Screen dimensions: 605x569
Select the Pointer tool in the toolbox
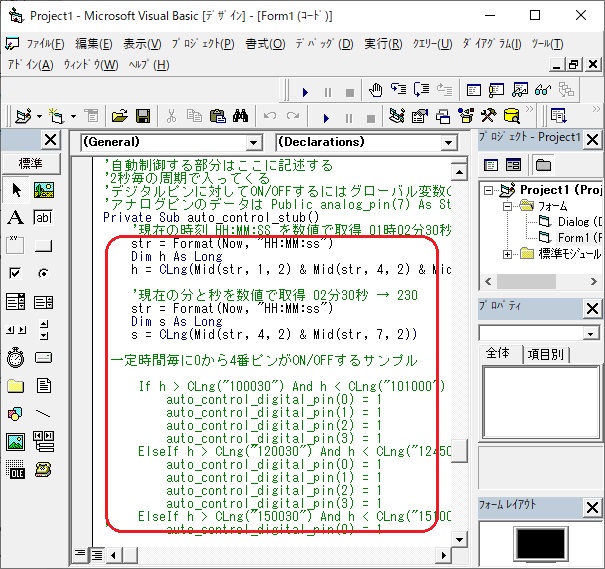pyautogui.click(x=16, y=190)
